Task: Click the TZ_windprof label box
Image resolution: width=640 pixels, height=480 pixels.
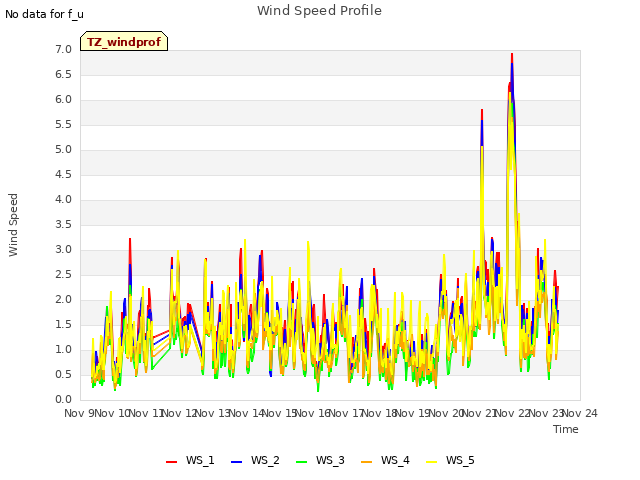Action: (124, 41)
